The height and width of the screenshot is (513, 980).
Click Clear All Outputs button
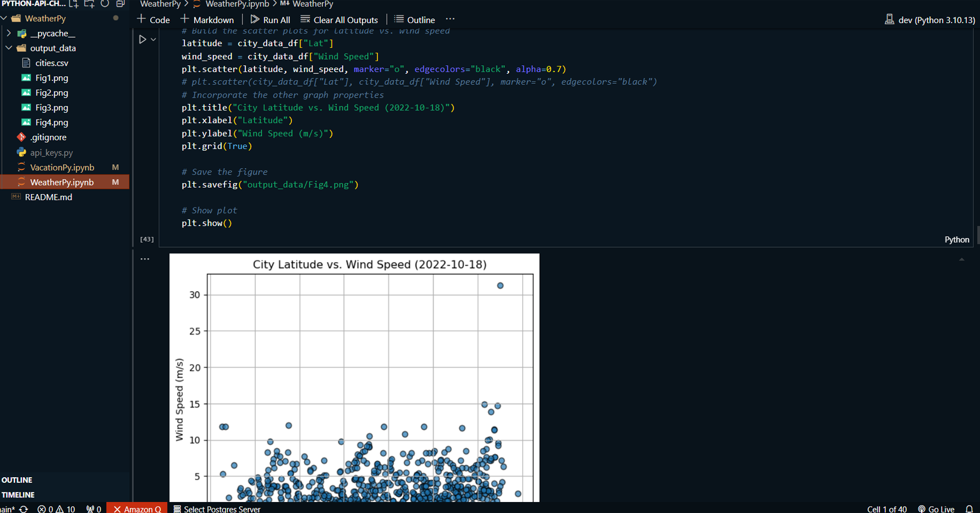(x=339, y=20)
